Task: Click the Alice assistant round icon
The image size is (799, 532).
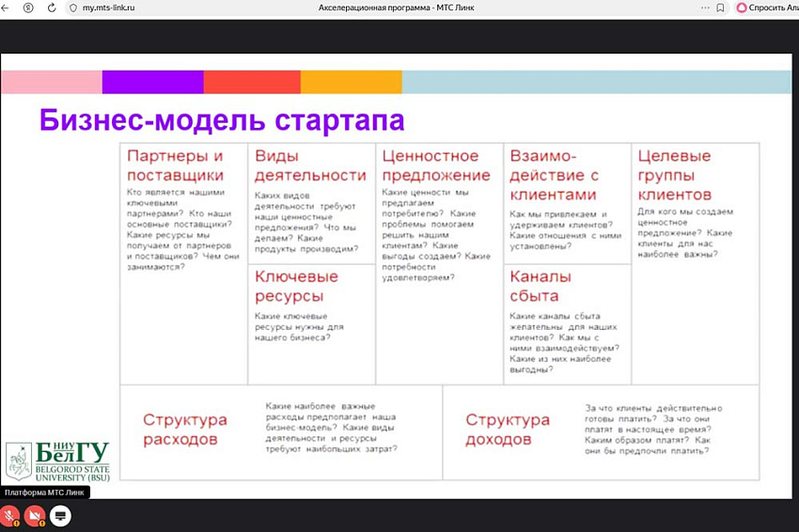Action: pos(742,8)
